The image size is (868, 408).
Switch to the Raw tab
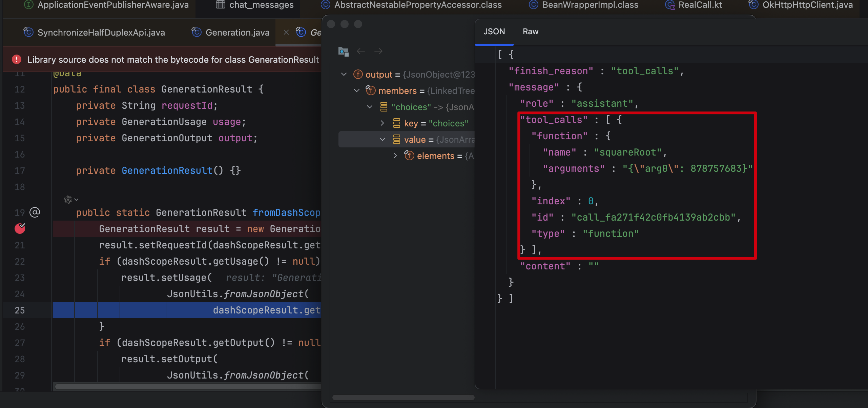pyautogui.click(x=530, y=32)
